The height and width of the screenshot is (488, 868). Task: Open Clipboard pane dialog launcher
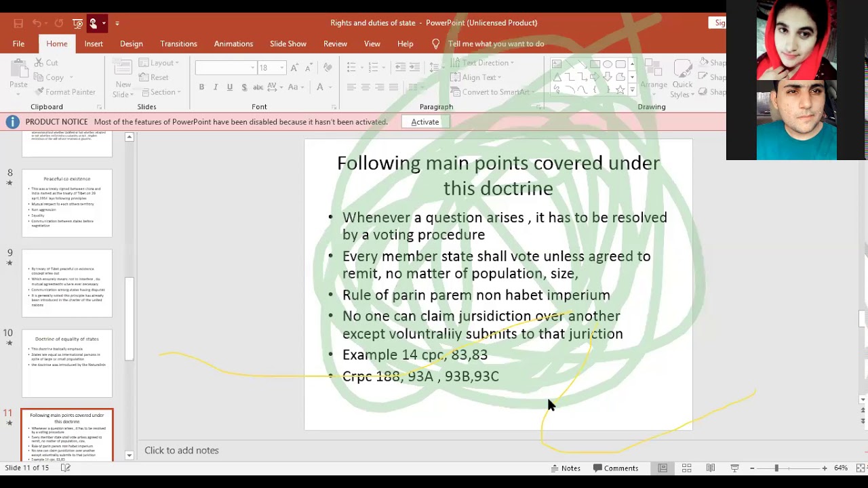tap(99, 107)
